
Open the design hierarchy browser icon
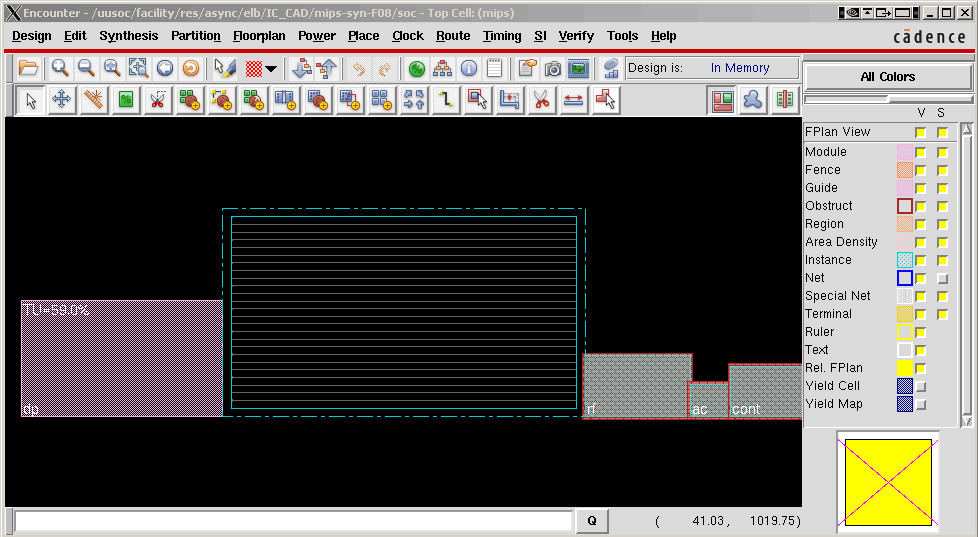[x=443, y=67]
